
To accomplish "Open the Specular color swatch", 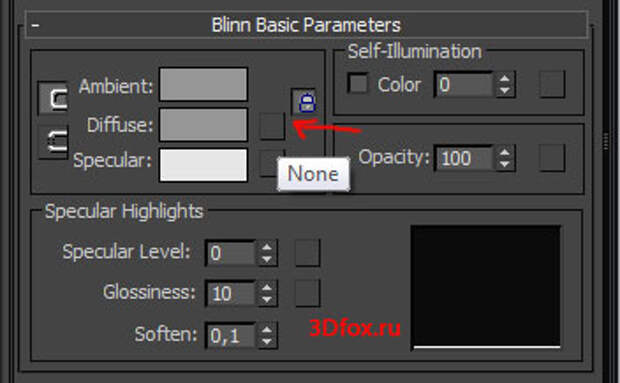I will tap(204, 165).
